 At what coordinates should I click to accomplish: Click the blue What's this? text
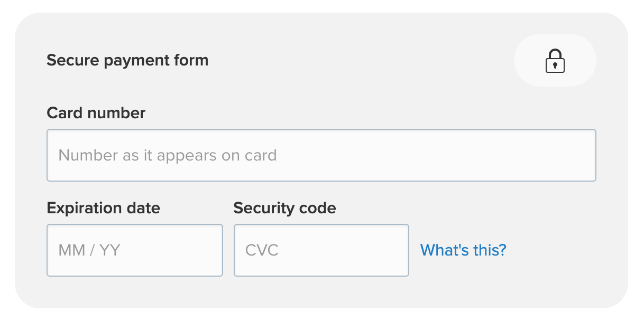pyautogui.click(x=463, y=250)
